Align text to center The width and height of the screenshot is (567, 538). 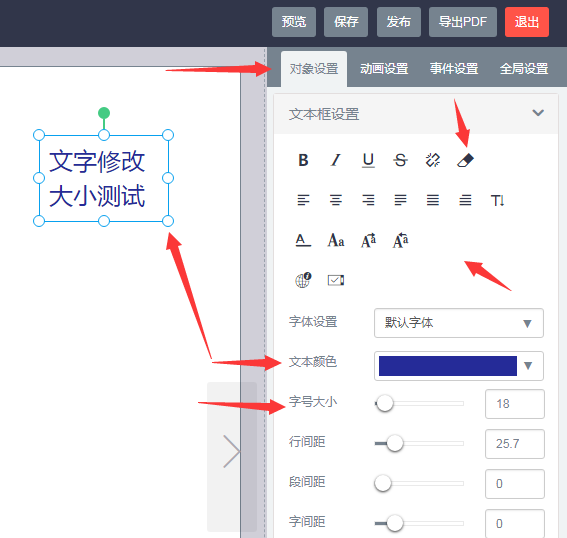coord(336,200)
